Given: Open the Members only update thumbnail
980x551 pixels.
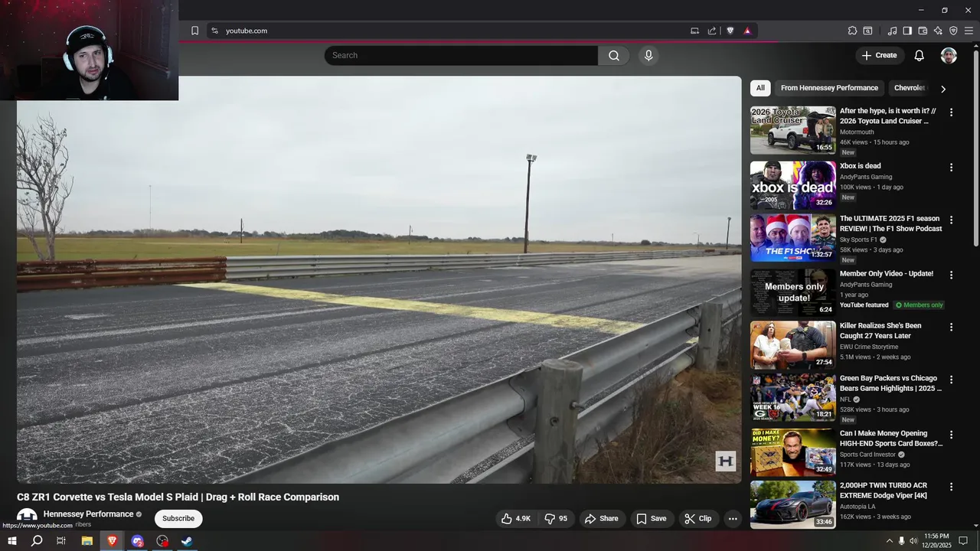Looking at the screenshot, I should [x=793, y=292].
